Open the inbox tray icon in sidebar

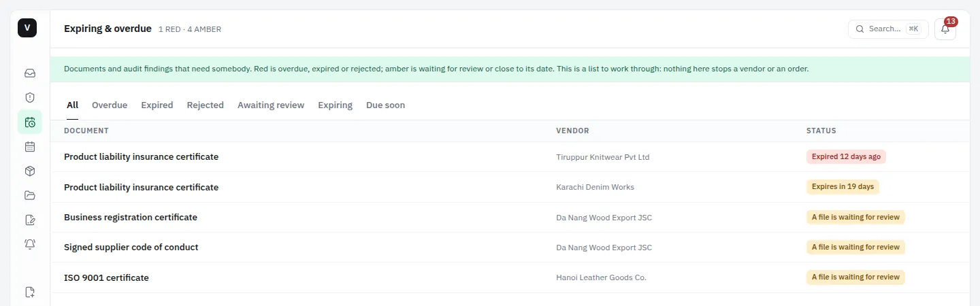[30, 73]
